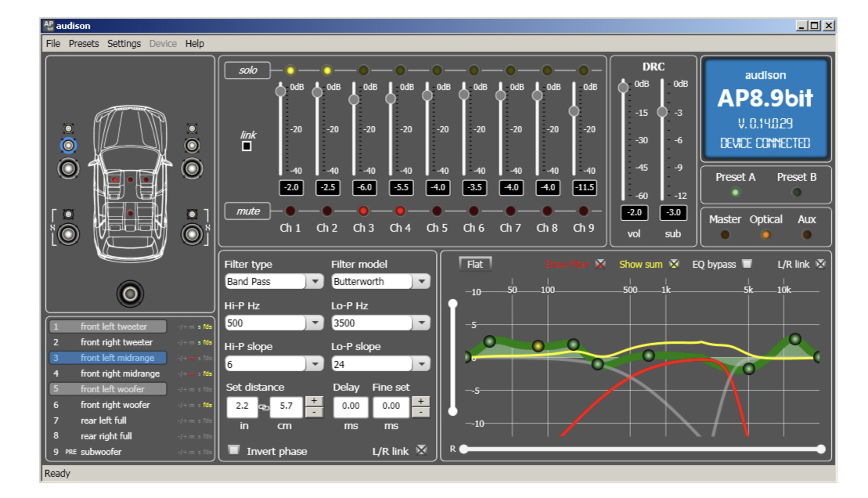Viewport: 868px width, 498px height.
Task: Click the front passenger seat position dot
Action: coord(146,180)
